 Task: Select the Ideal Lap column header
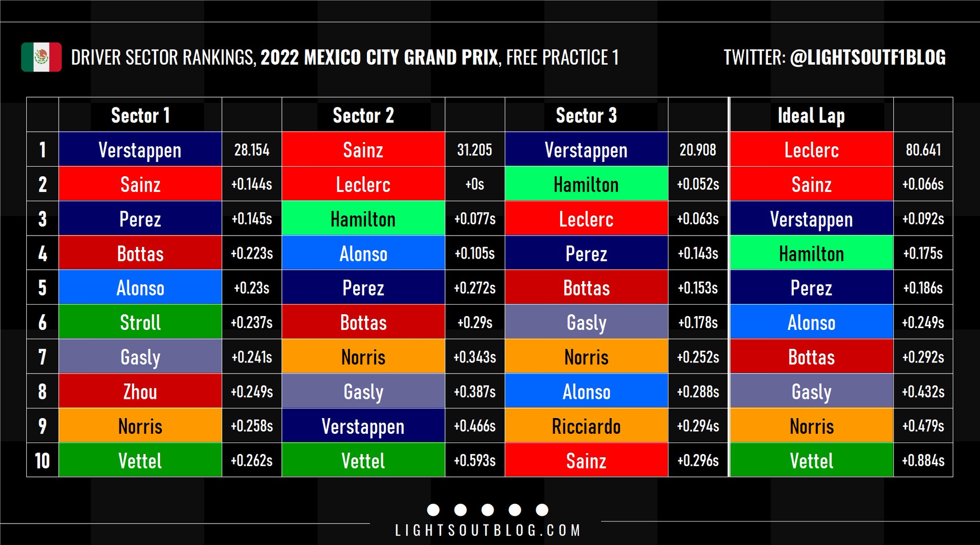point(811,115)
